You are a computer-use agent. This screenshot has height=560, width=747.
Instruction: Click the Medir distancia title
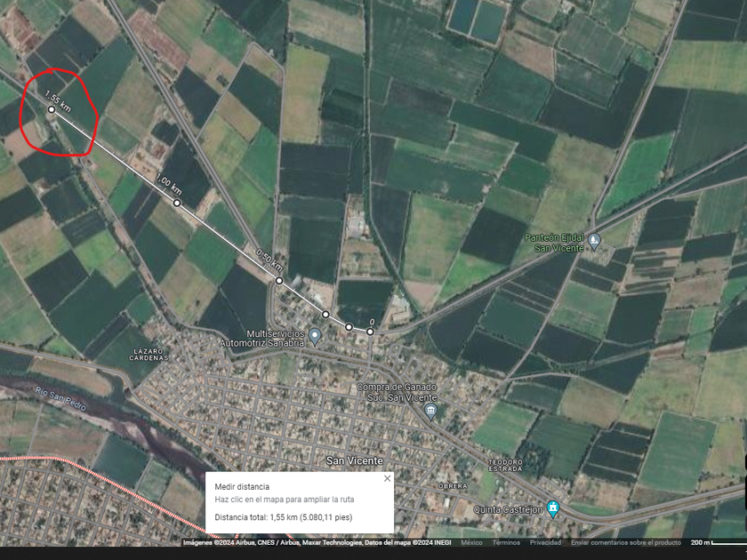[242, 487]
